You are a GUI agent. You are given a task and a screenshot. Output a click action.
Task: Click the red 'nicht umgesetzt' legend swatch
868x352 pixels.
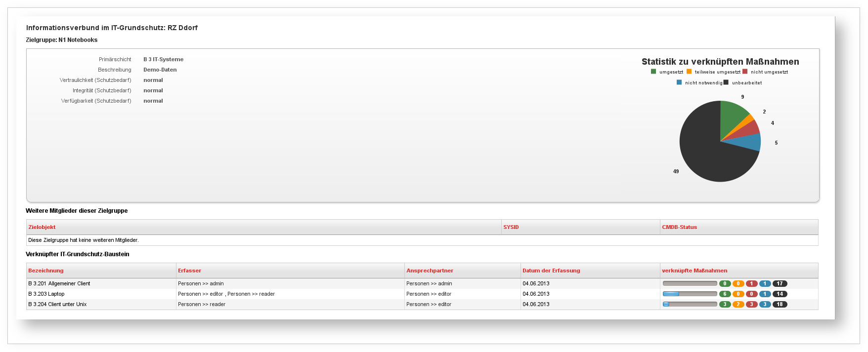coord(745,72)
